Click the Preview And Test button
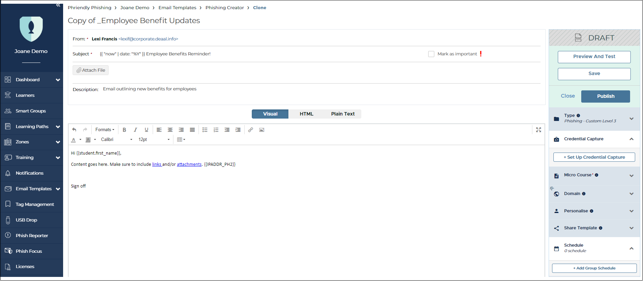This screenshot has width=644, height=282. coord(595,57)
